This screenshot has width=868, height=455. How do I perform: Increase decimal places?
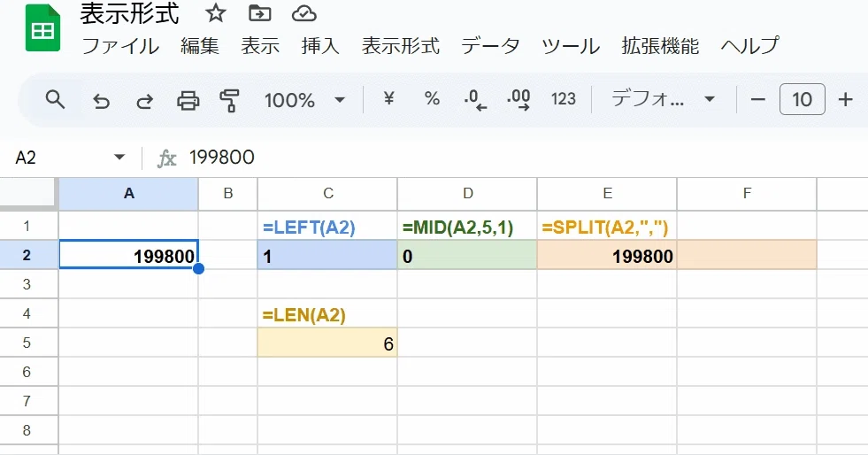(518, 100)
